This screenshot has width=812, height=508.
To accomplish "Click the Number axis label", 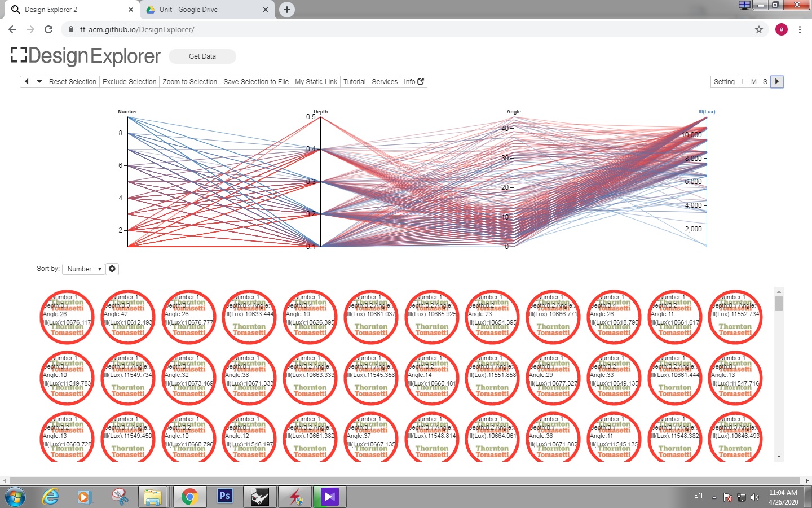I will (x=127, y=112).
